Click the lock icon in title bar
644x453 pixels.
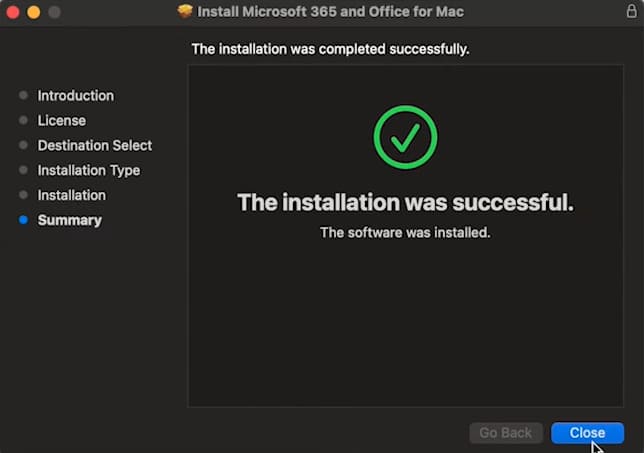click(x=630, y=11)
